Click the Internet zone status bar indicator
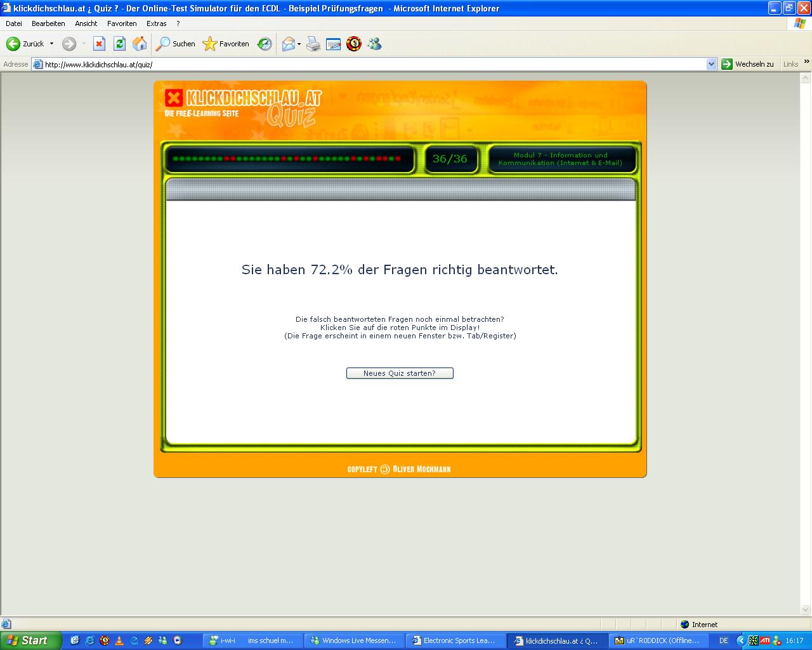812x650 pixels. (698, 625)
